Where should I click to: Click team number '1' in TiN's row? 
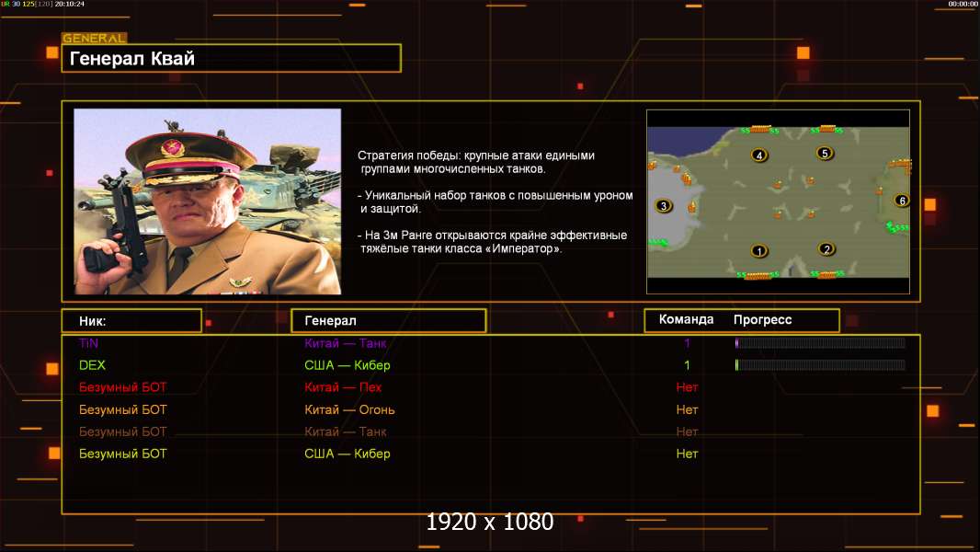coord(687,342)
